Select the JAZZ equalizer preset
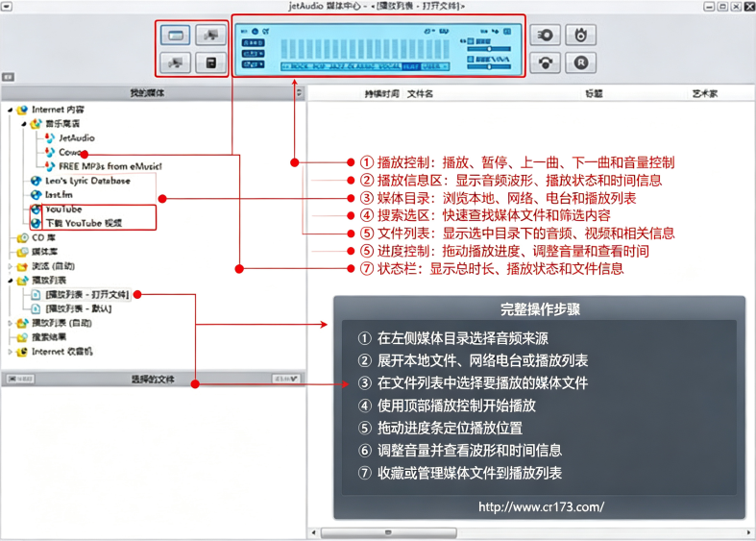This screenshot has width=756, height=541. tap(336, 66)
